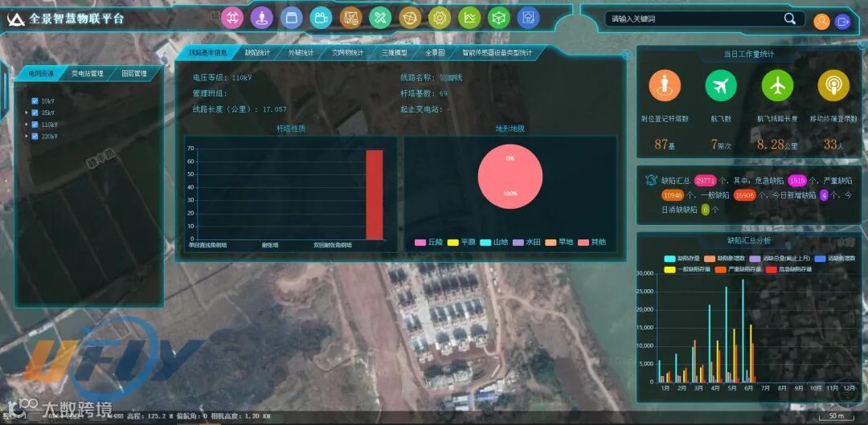Click the green airplane flight-length icon

777,86
